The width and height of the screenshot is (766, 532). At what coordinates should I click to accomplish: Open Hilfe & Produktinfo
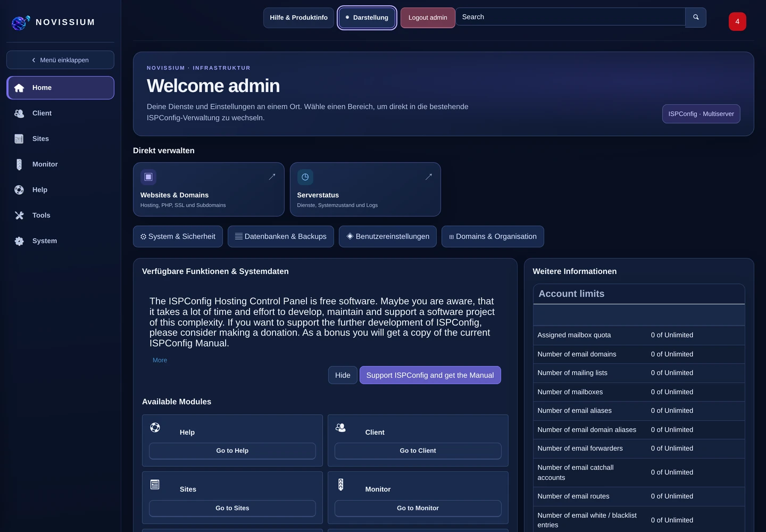tap(298, 18)
